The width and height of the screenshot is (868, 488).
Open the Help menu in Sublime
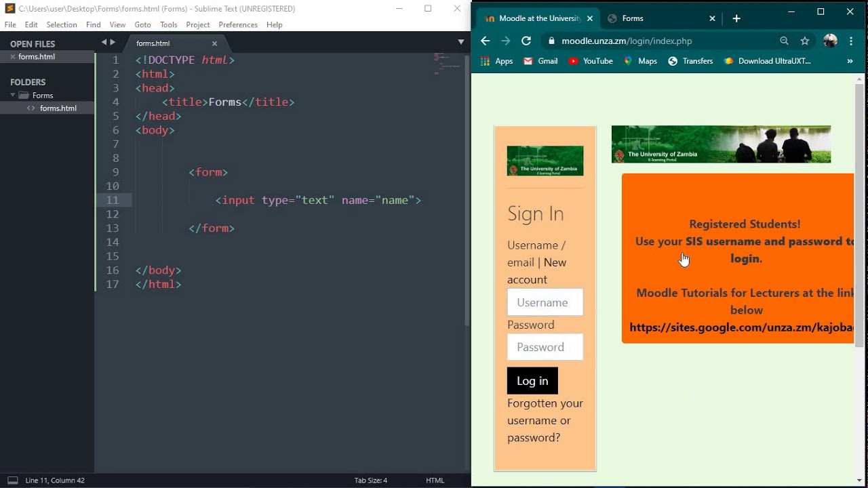(x=275, y=24)
